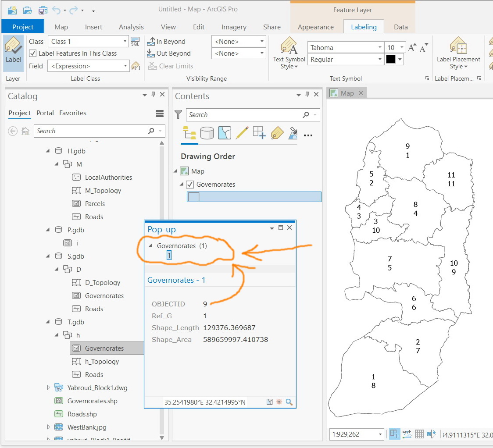Viewport: 493px width, 448px height.
Task: Collapse the H.gdb geodatabase node
Action: [48, 151]
